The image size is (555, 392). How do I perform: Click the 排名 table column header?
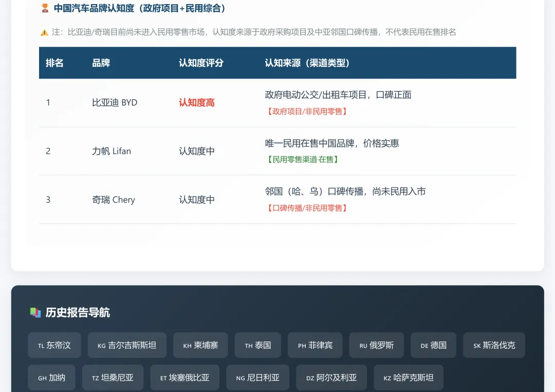coord(55,63)
